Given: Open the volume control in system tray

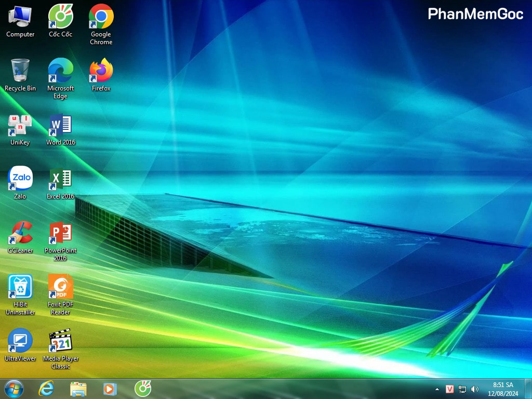Looking at the screenshot, I should (474, 389).
